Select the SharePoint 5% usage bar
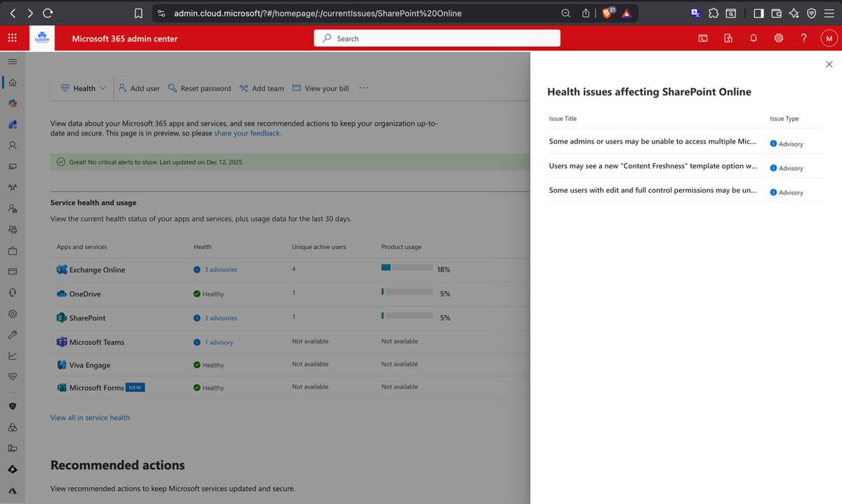This screenshot has height=504, width=842. pos(407,315)
